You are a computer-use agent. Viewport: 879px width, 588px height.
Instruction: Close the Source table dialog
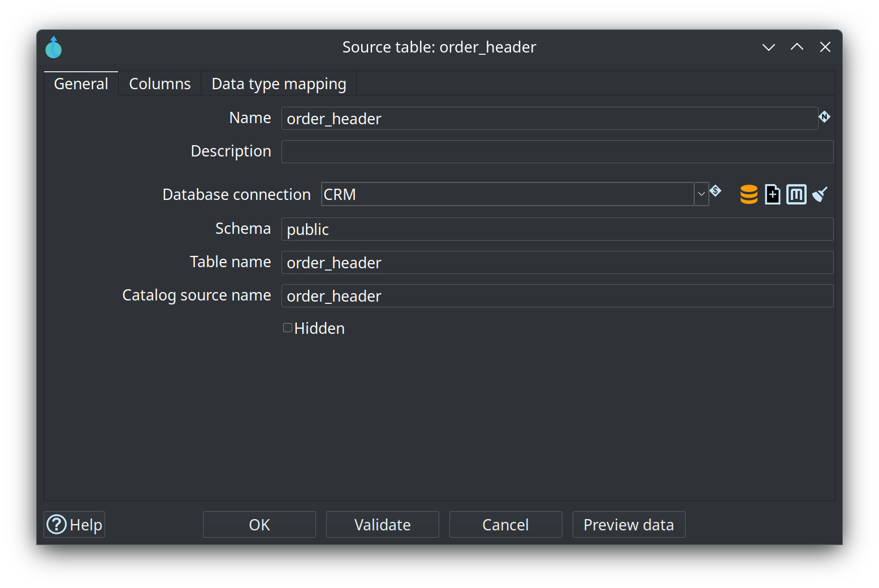pos(825,47)
